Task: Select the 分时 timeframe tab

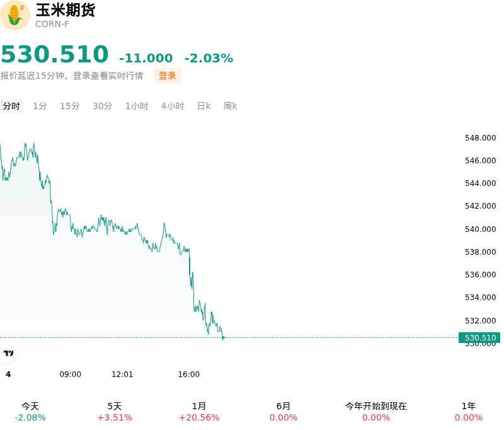Action: (x=11, y=106)
